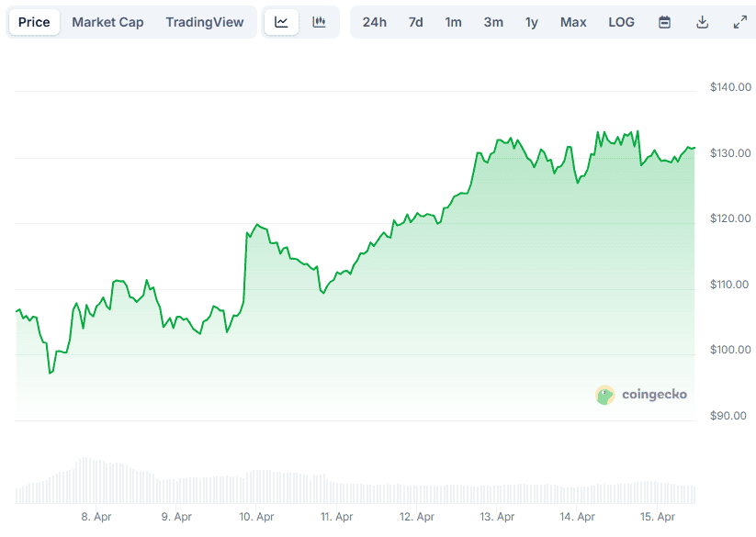Switch to candlestick chart icon
This screenshot has height=537, width=756.
pos(319,22)
